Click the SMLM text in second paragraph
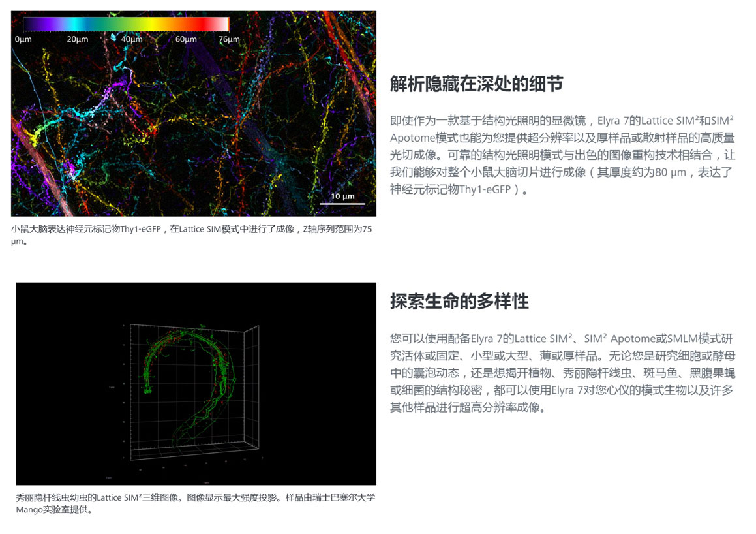756x534 pixels. pyautogui.click(x=681, y=339)
